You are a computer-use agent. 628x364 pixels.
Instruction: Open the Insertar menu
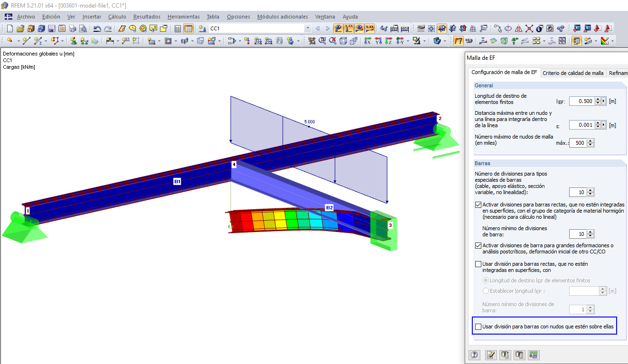(92, 17)
